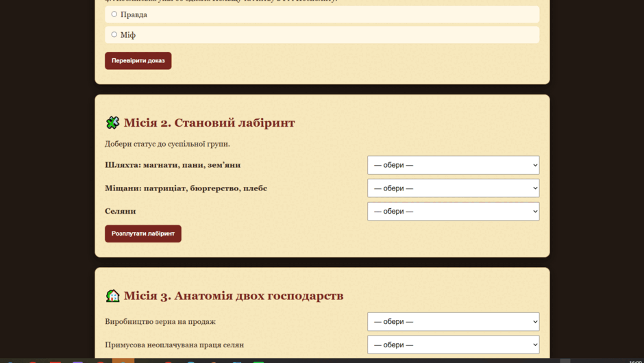
Task: Click the heading Місія 3. Анатомія двох господарств
Action: (234, 296)
